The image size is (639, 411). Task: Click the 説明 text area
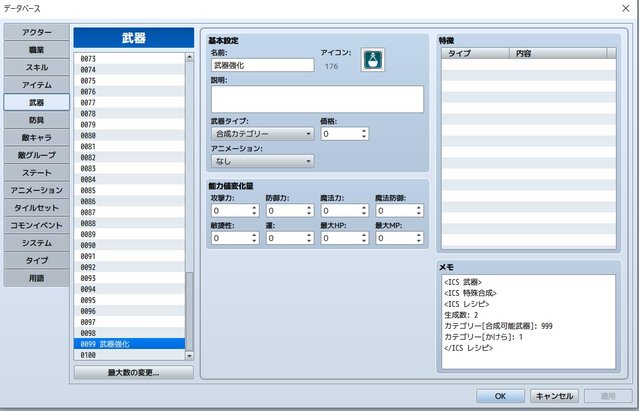tap(317, 99)
